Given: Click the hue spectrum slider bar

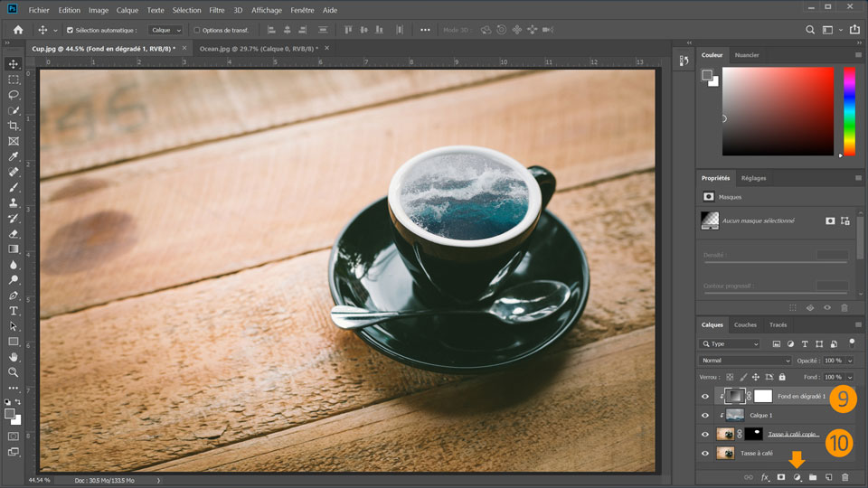Looking at the screenshot, I should 849,111.
